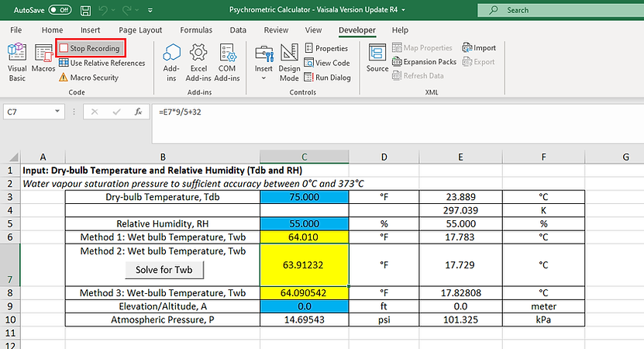Toggle Use Relative References
The height and width of the screenshot is (349, 644).
pos(102,63)
